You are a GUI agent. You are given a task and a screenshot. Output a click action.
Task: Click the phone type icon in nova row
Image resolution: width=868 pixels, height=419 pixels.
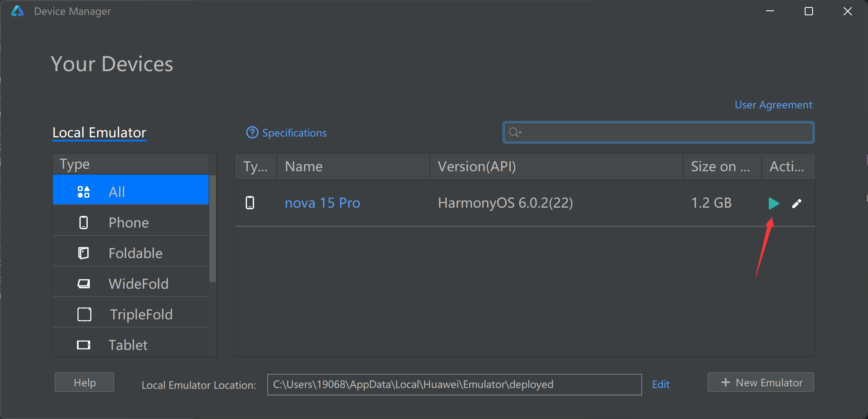pyautogui.click(x=250, y=203)
